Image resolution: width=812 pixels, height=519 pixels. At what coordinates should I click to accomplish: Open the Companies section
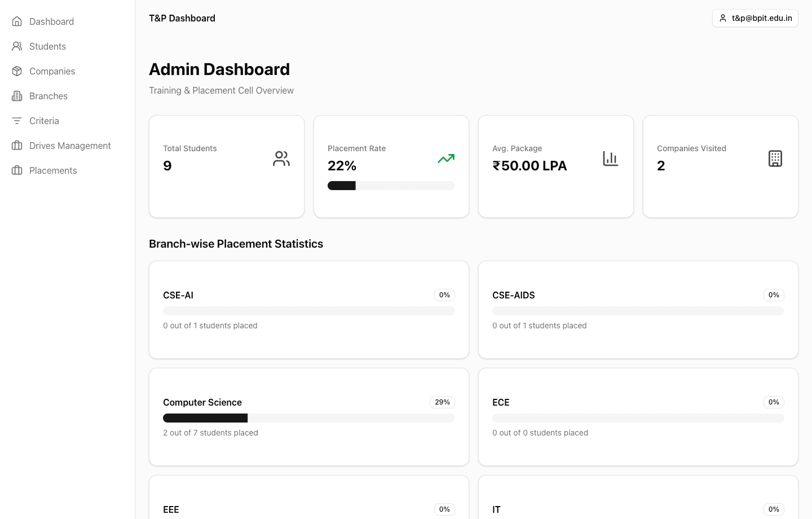coord(68,71)
